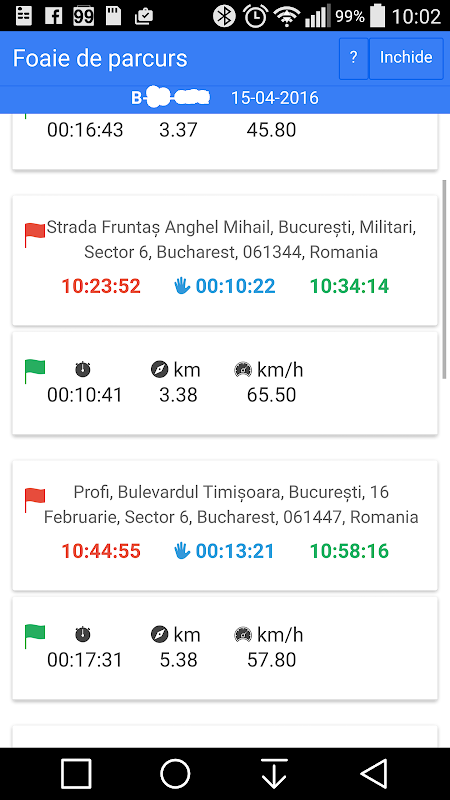Tap the green flag in the 00:10:41 trip card
450x800 pixels.
35,371
